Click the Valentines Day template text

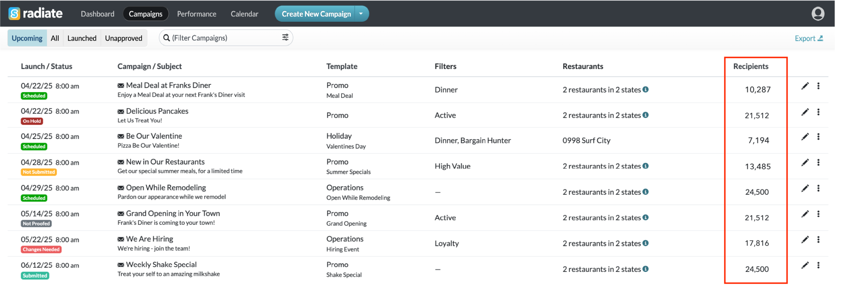coord(346,146)
